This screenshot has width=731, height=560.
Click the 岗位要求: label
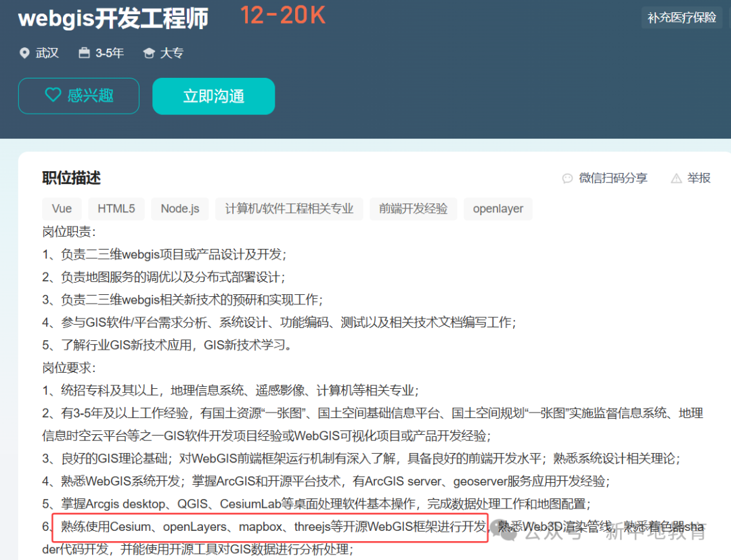point(69,368)
